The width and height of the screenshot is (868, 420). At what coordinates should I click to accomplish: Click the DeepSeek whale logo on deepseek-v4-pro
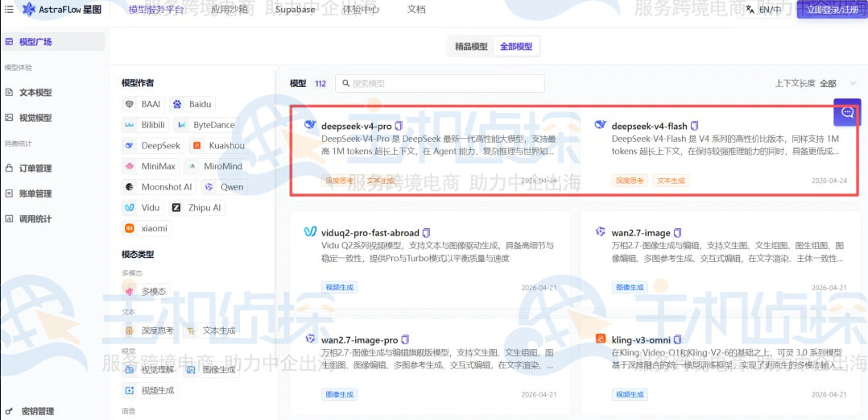(311, 125)
